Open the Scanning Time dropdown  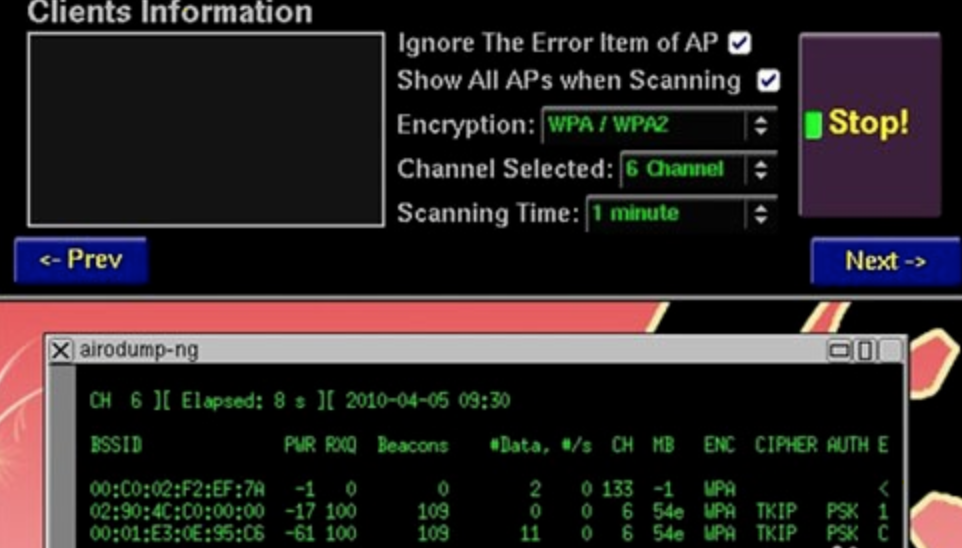tap(682, 213)
